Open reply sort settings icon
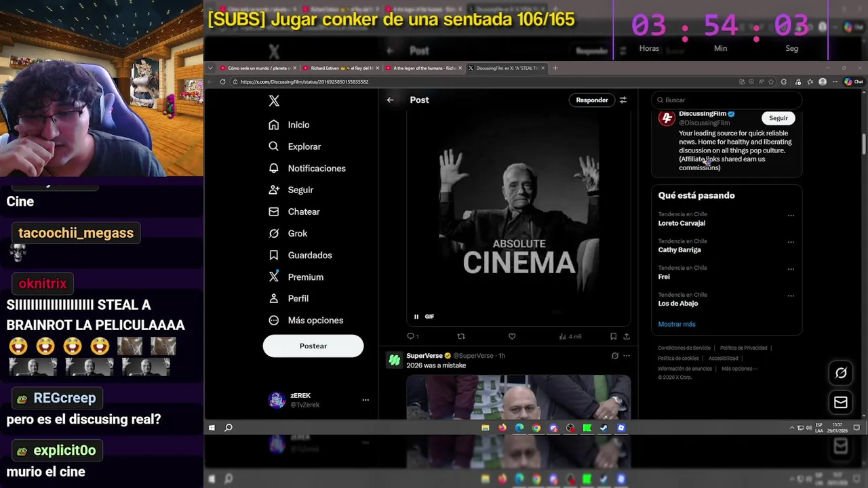This screenshot has height=488, width=868. pos(623,100)
